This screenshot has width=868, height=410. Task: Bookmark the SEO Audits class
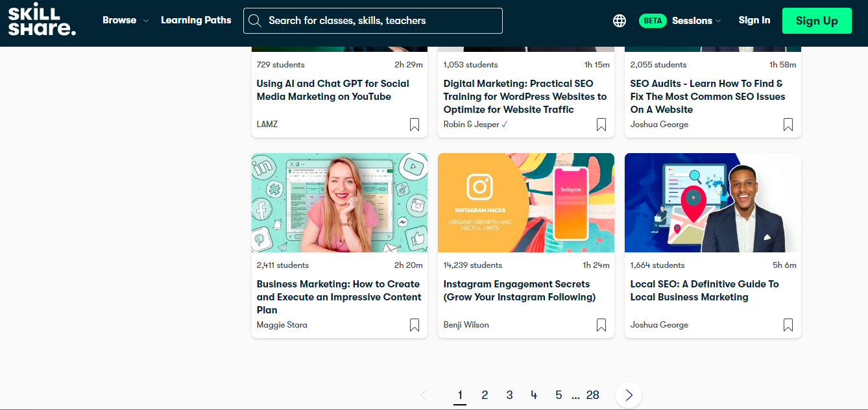click(x=788, y=125)
